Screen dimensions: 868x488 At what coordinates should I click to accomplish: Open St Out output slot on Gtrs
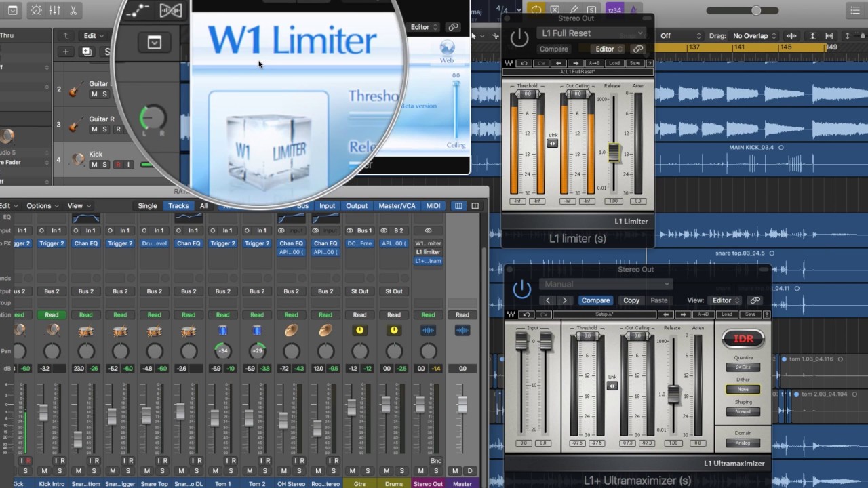coord(359,291)
